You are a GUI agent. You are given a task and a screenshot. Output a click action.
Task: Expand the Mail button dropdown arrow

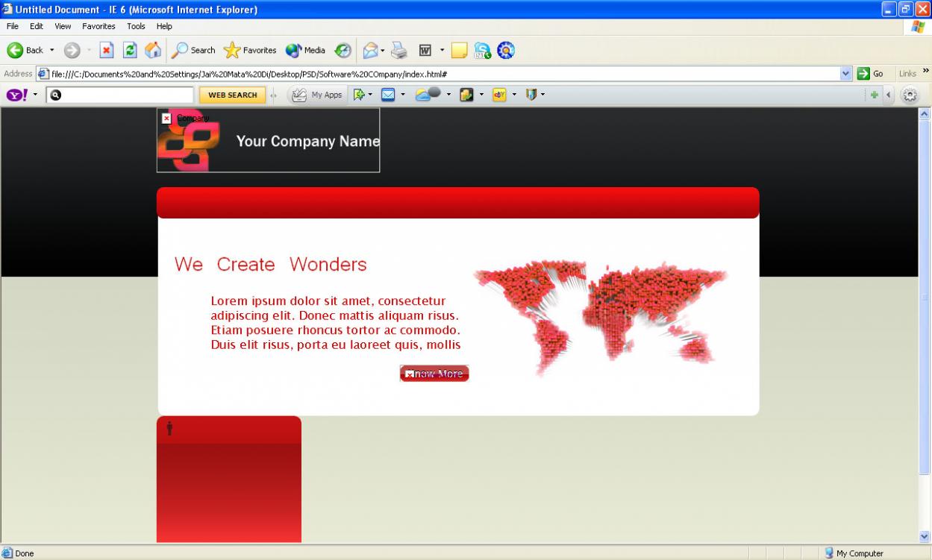[383, 50]
